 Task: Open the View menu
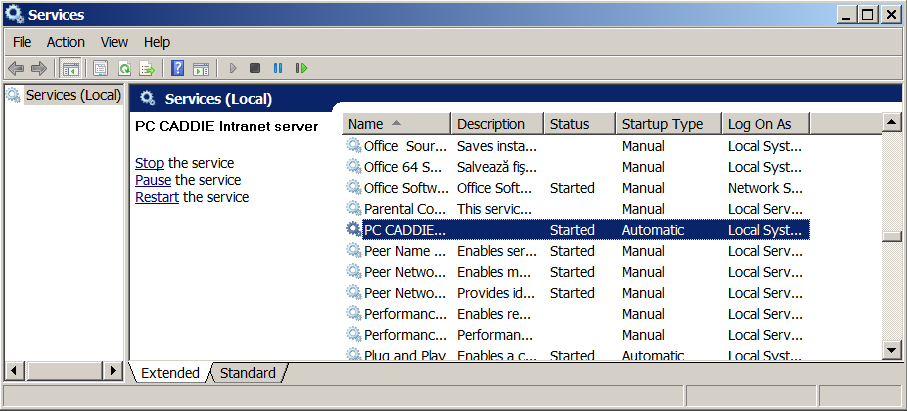(x=114, y=42)
